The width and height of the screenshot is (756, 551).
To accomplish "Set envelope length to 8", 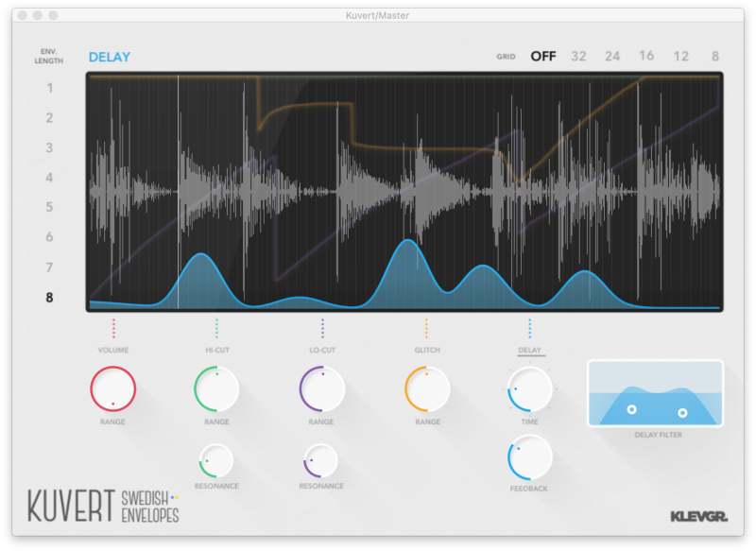I will [49, 298].
